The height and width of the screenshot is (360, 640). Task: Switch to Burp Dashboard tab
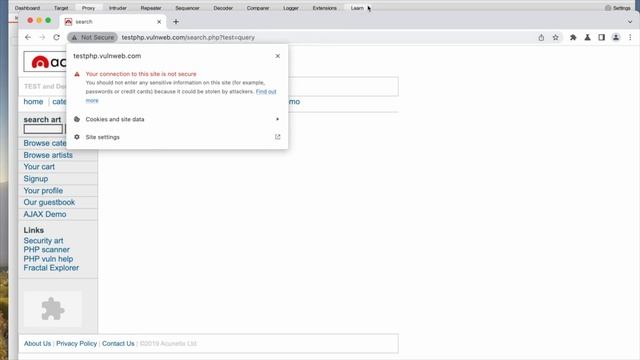click(x=27, y=8)
